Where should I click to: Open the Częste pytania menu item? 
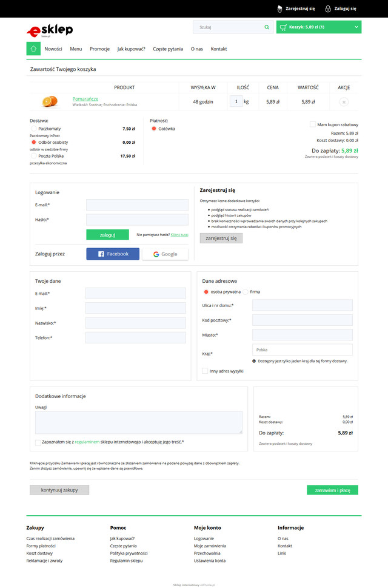click(x=168, y=49)
